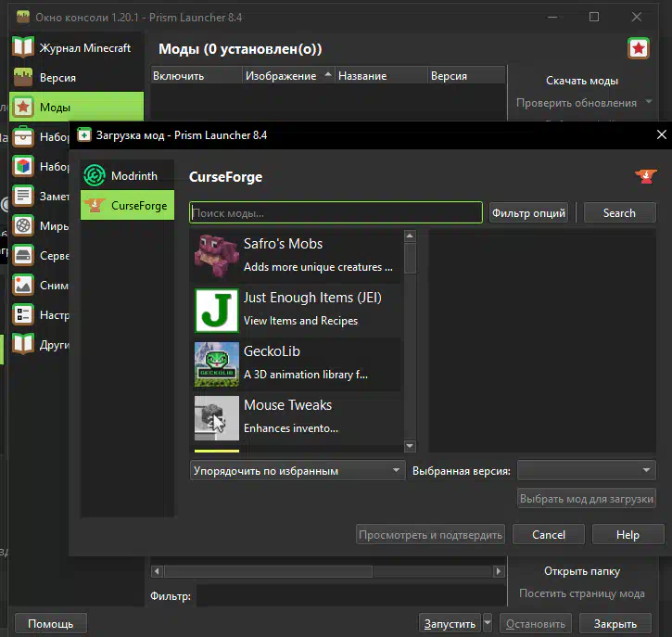Click the Помощь button

click(51, 624)
